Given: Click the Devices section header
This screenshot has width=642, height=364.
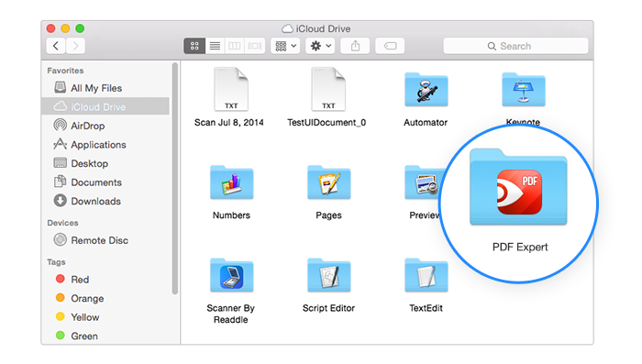Looking at the screenshot, I should 62,223.
